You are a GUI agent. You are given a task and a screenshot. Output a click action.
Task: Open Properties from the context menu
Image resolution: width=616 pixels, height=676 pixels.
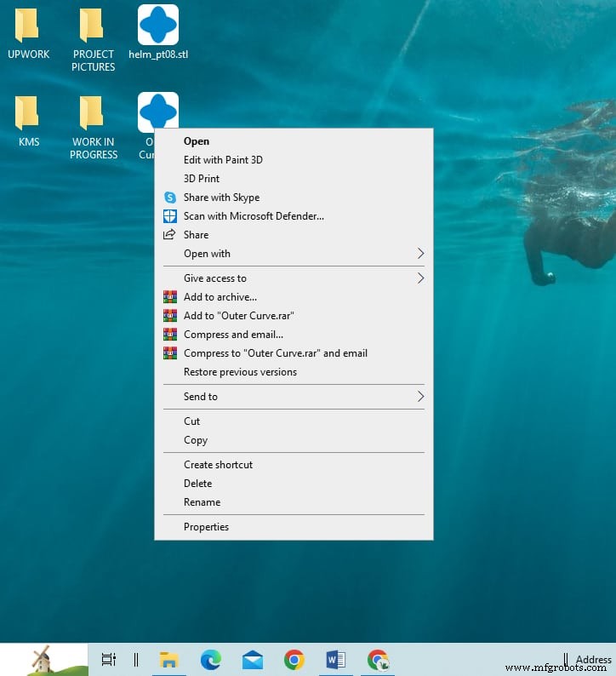[x=294, y=527]
